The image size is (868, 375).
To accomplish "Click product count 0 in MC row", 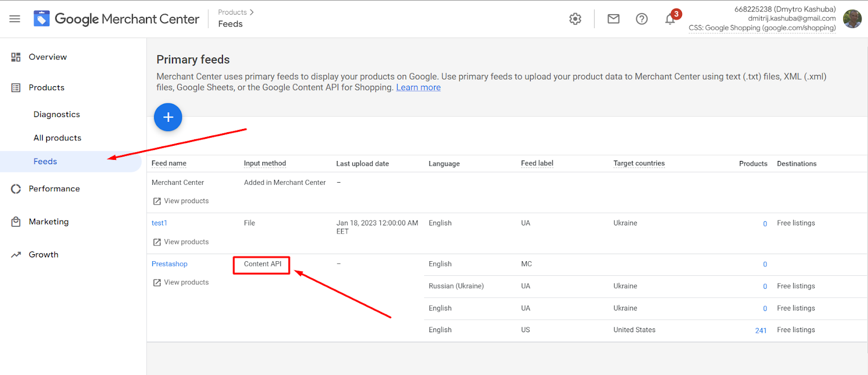I will pos(765,264).
